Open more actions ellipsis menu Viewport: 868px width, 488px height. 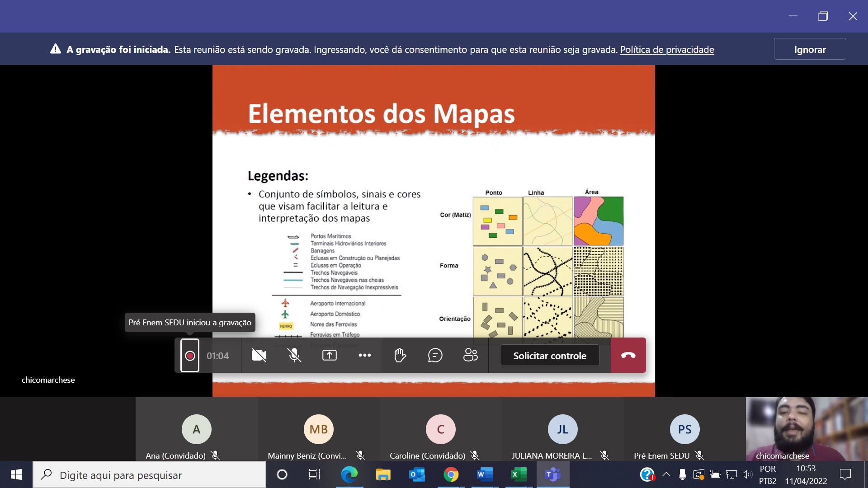(365, 356)
